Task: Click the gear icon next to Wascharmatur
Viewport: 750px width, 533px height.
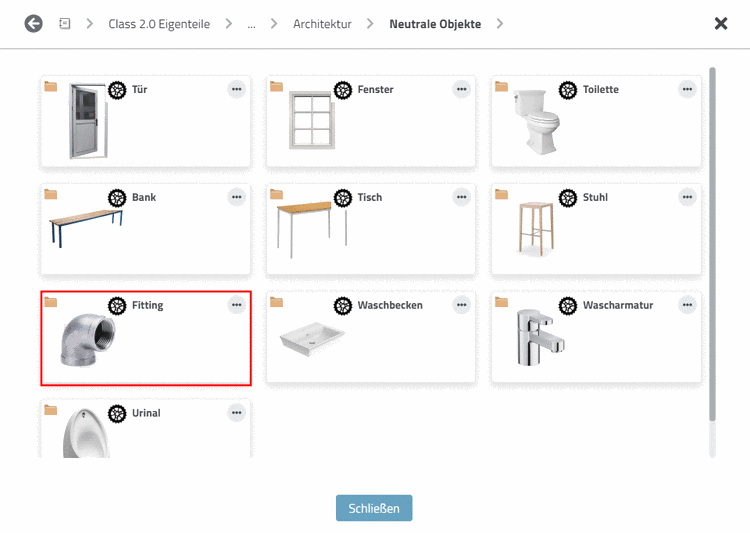Action: [x=569, y=306]
